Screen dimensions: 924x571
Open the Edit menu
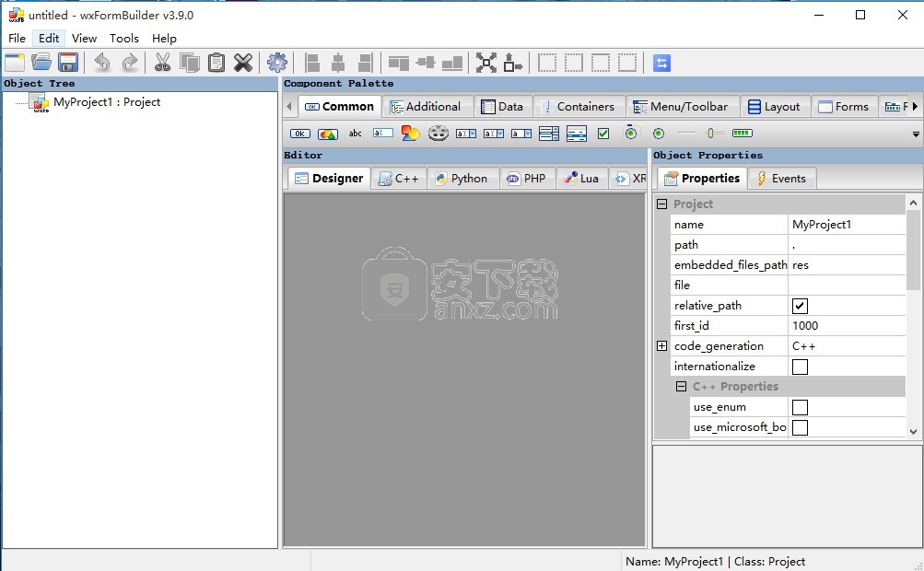pyautogui.click(x=49, y=39)
